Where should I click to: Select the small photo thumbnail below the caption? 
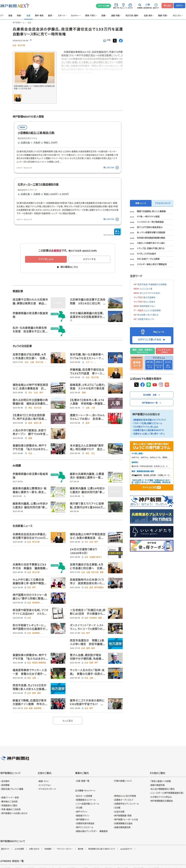pos(18,98)
